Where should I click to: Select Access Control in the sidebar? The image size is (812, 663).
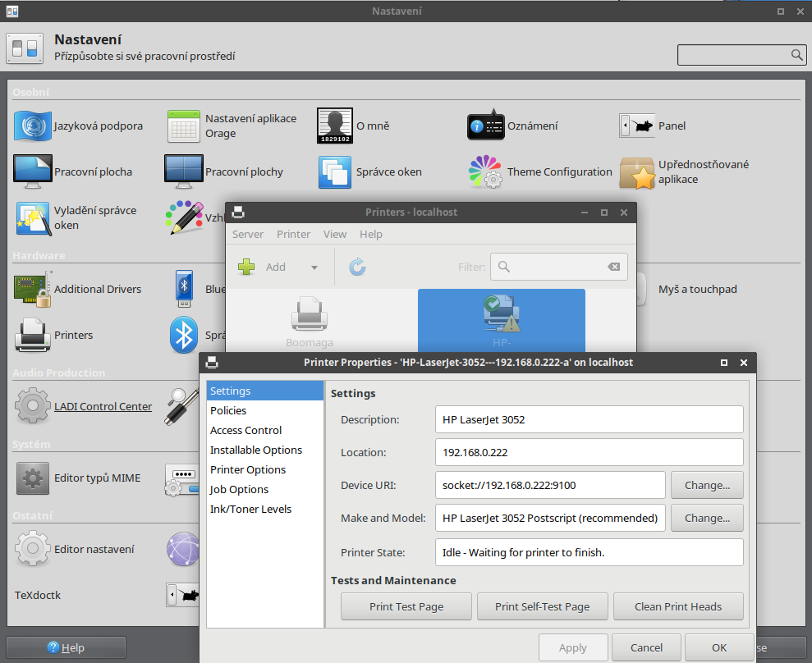pos(265,430)
